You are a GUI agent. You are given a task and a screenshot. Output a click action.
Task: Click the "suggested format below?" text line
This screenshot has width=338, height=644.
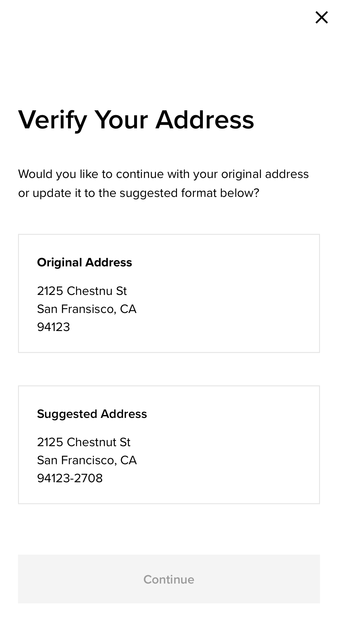189,193
